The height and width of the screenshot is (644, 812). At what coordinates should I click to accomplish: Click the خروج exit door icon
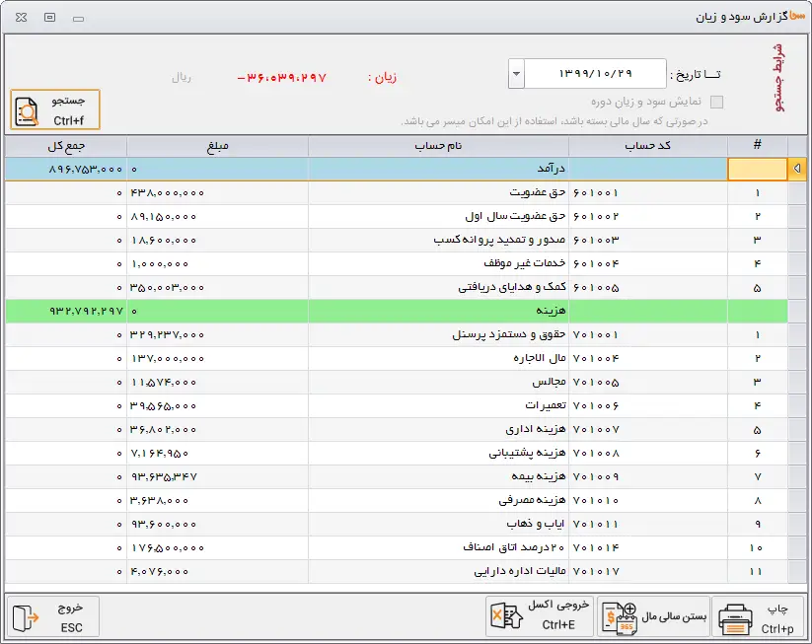[x=27, y=618]
